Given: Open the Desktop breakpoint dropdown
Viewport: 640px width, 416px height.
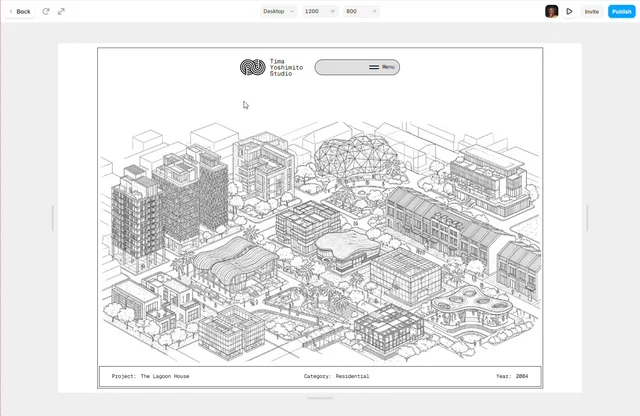Looking at the screenshot, I should pyautogui.click(x=279, y=11).
